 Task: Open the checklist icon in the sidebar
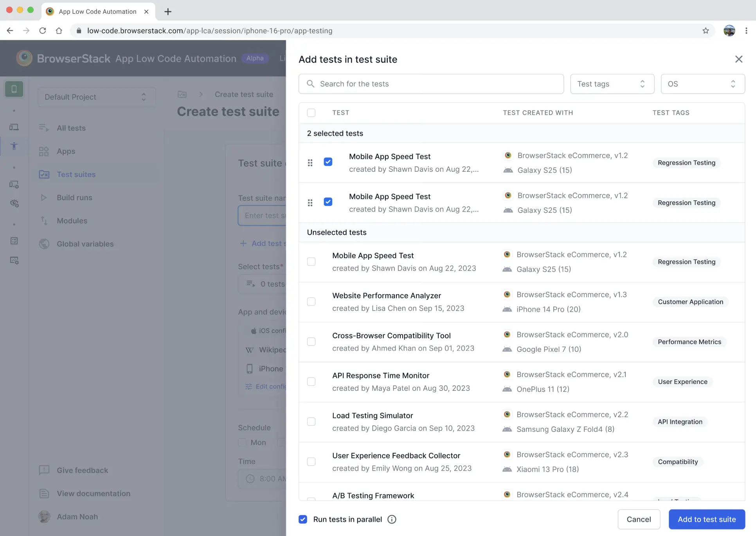(x=14, y=241)
